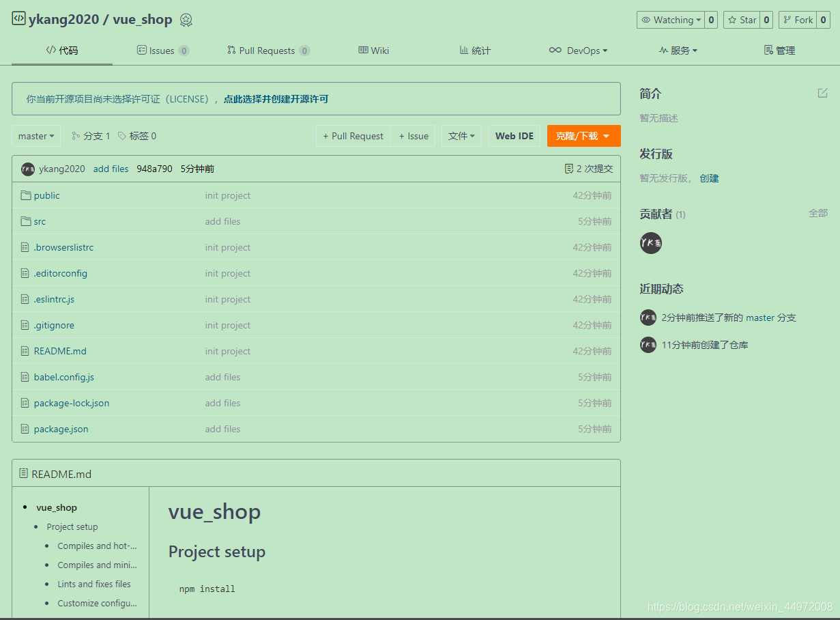
Task: Click the + Issue button
Action: click(x=414, y=136)
